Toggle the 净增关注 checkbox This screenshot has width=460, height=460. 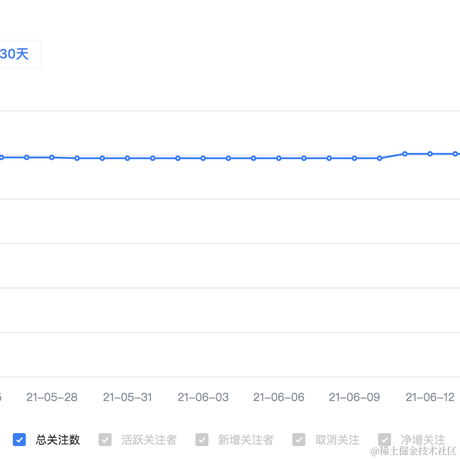[x=384, y=440]
